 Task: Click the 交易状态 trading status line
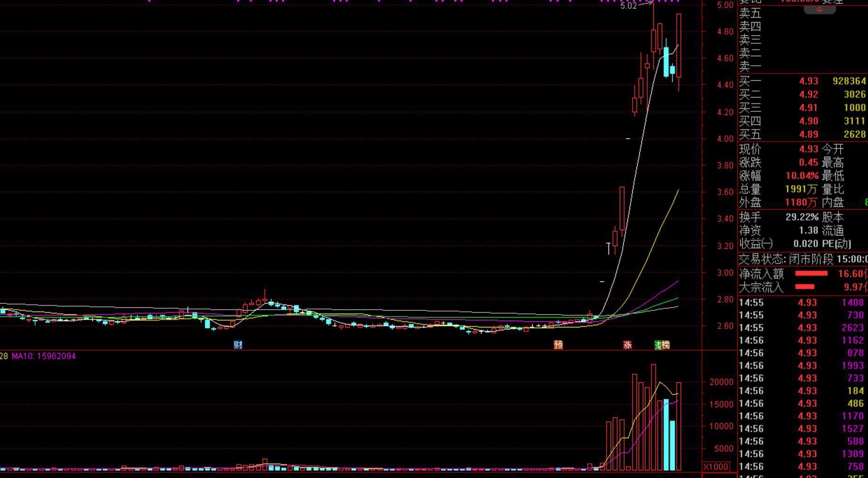coord(802,259)
